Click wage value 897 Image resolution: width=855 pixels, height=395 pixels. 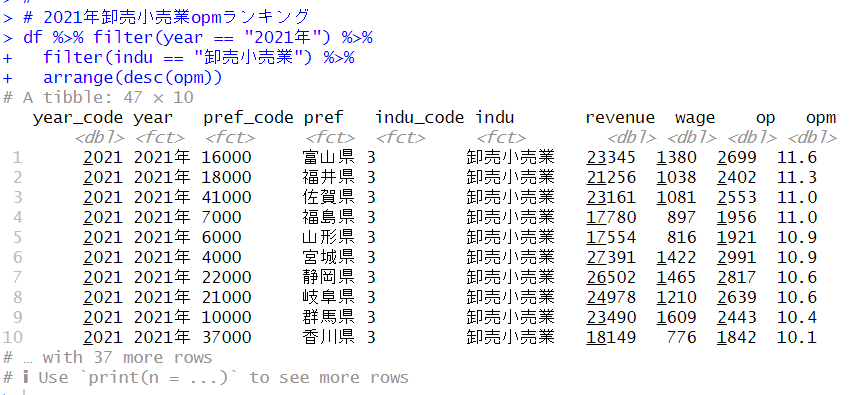[x=682, y=217]
